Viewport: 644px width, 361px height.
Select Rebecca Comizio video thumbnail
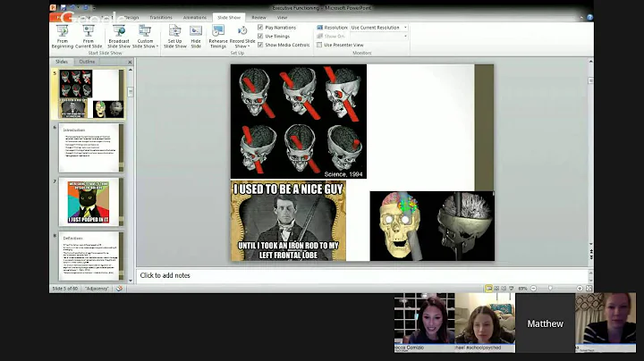tap(424, 323)
